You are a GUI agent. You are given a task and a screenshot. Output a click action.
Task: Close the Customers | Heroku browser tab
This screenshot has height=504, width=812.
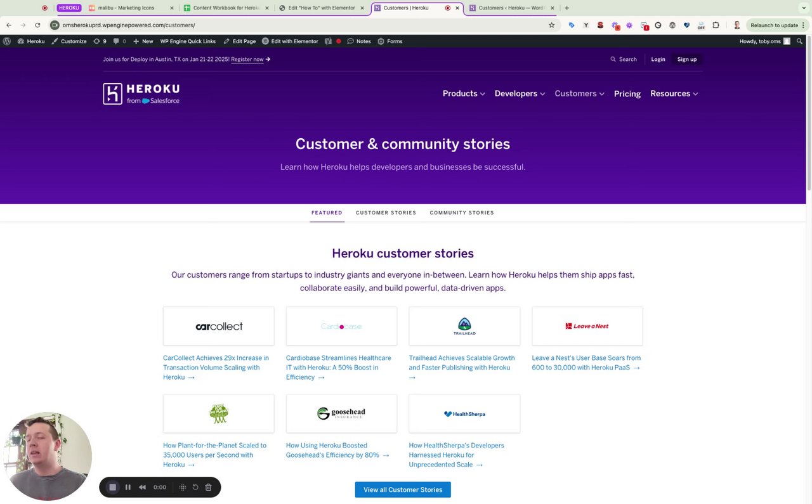457,8
